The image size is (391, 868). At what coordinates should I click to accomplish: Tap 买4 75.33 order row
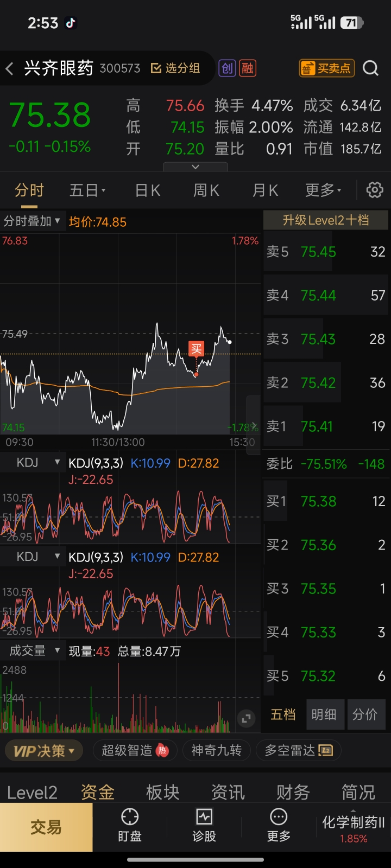(x=326, y=632)
